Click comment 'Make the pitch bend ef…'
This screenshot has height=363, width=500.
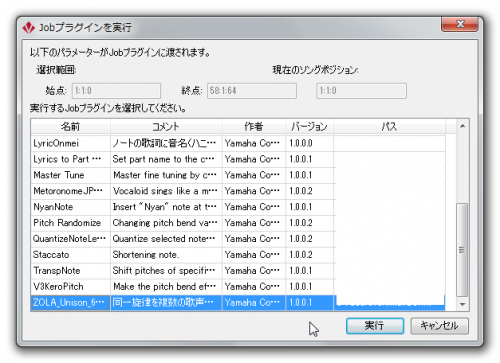165,287
